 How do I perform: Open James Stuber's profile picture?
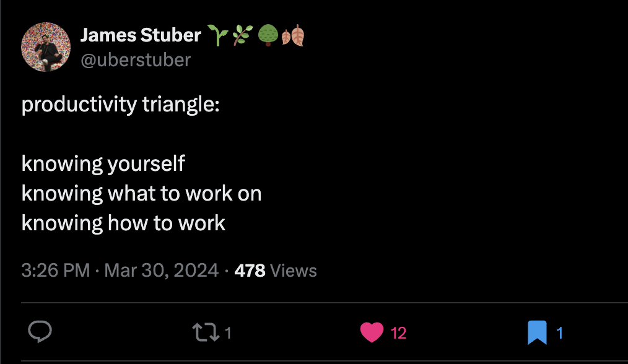45,48
